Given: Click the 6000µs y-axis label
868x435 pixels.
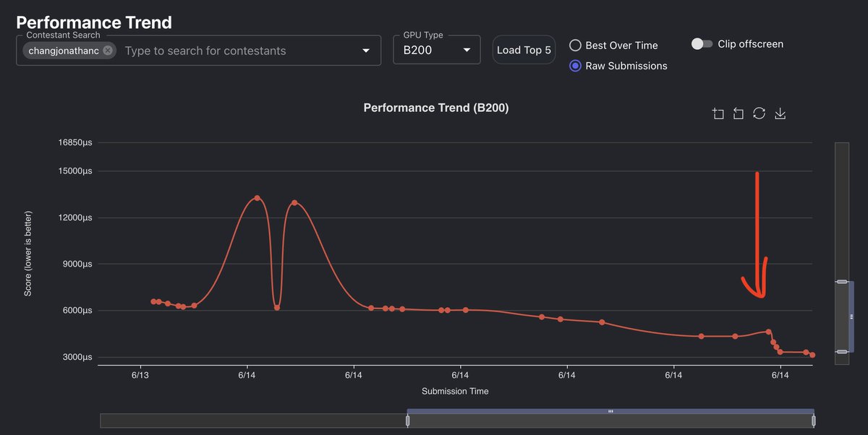Looking at the screenshot, I should pyautogui.click(x=77, y=311).
